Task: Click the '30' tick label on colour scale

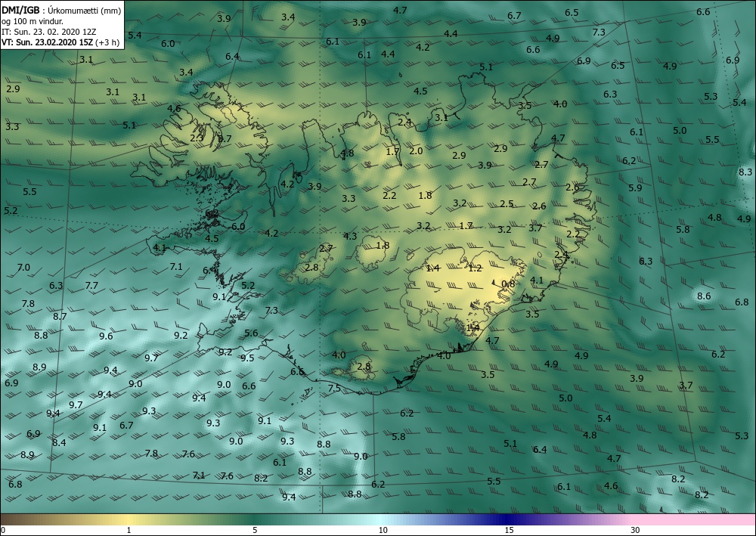Action: click(635, 530)
